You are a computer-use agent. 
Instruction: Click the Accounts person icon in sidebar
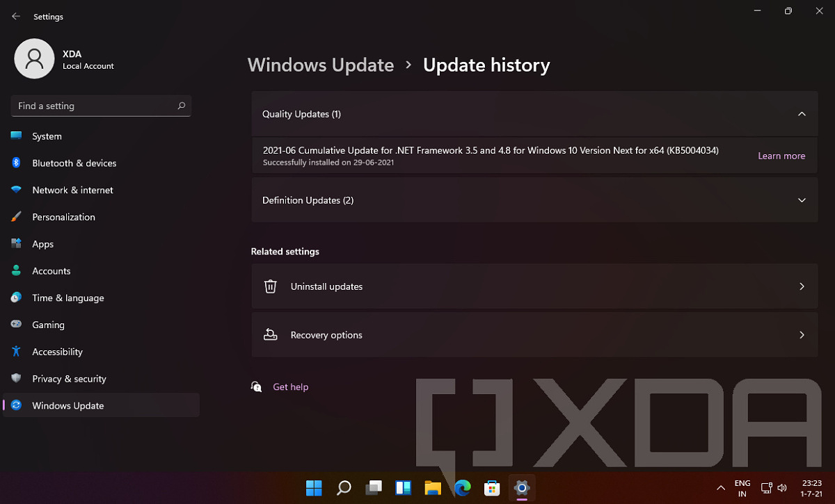pyautogui.click(x=16, y=271)
